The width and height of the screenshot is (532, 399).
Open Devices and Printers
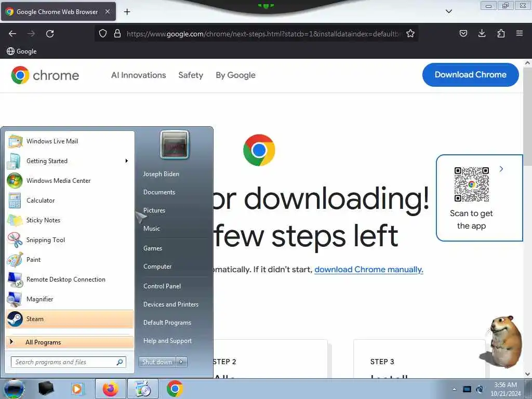(170, 304)
